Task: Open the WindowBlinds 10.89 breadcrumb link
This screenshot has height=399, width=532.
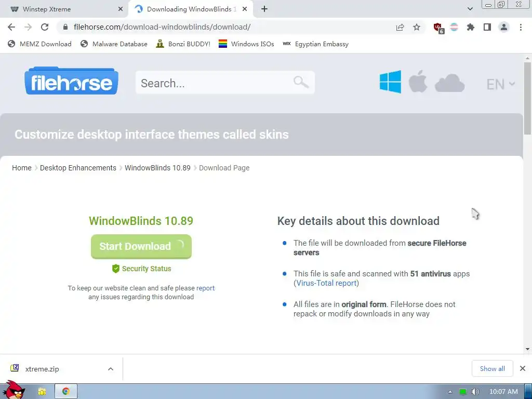Action: point(158,168)
